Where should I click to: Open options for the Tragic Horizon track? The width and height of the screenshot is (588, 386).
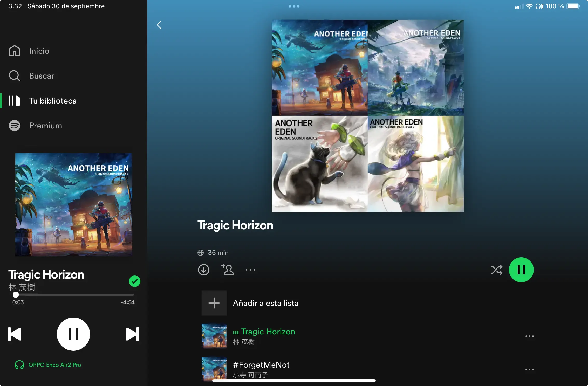(x=529, y=336)
